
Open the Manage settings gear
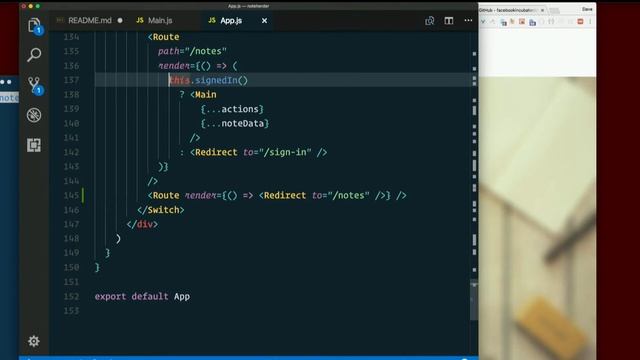[33, 341]
